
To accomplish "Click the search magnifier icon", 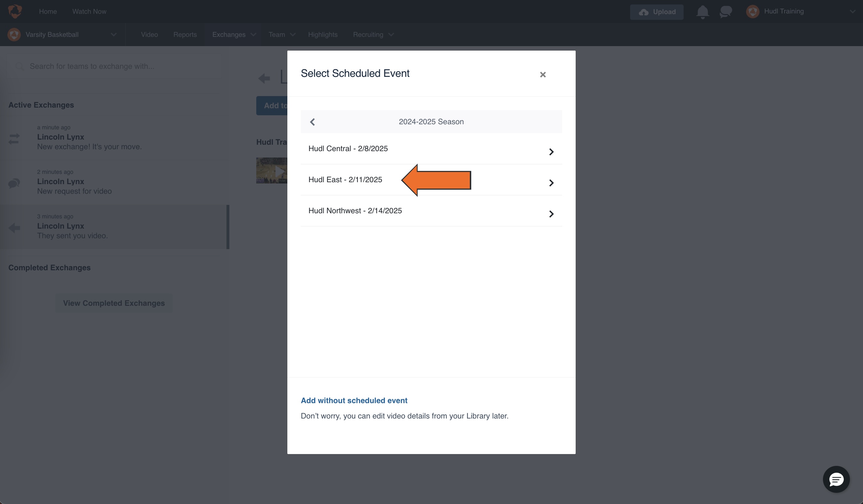I will (20, 66).
